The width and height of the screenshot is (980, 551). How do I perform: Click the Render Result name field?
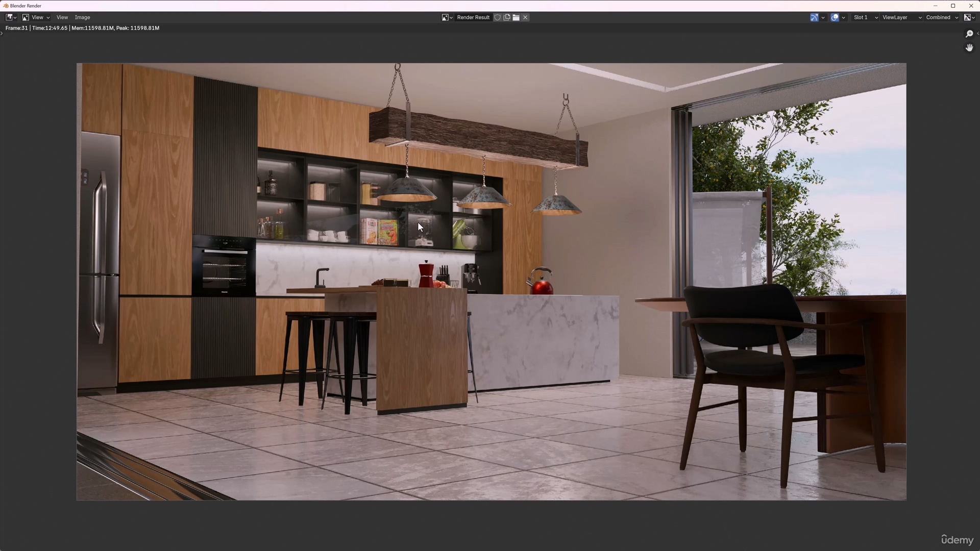(473, 17)
